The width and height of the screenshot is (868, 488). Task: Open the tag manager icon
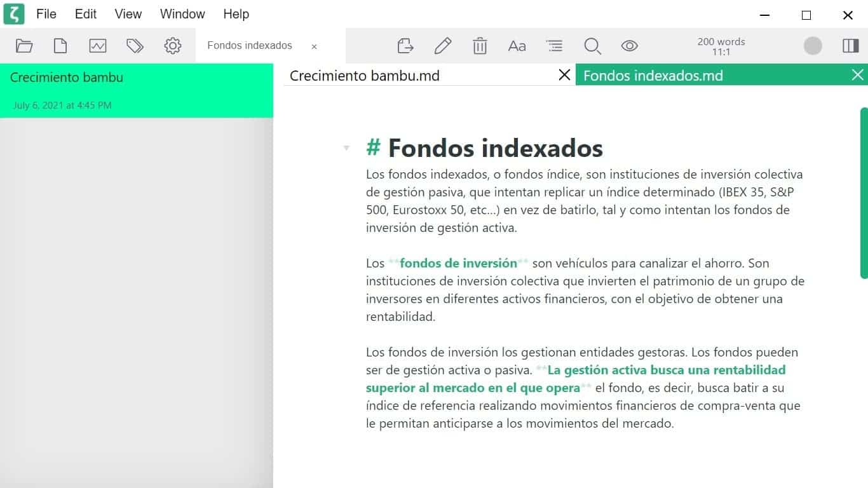pos(135,46)
